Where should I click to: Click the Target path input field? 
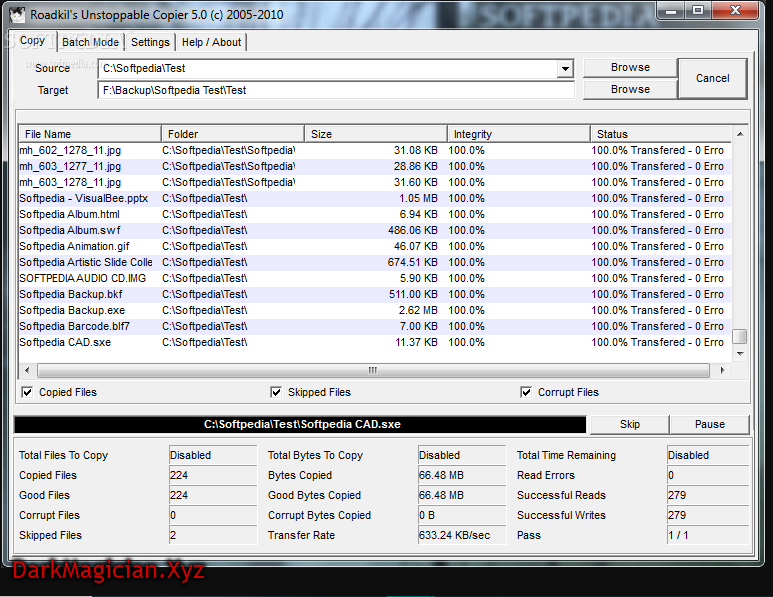point(336,90)
